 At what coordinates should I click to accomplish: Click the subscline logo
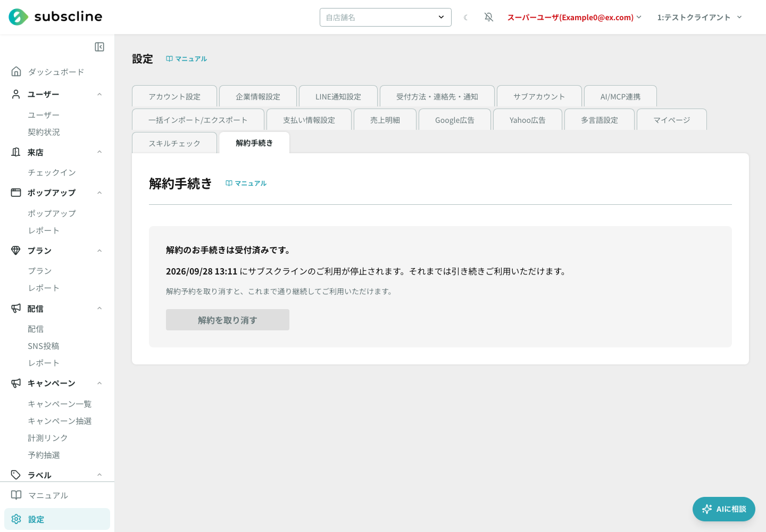coord(55,17)
